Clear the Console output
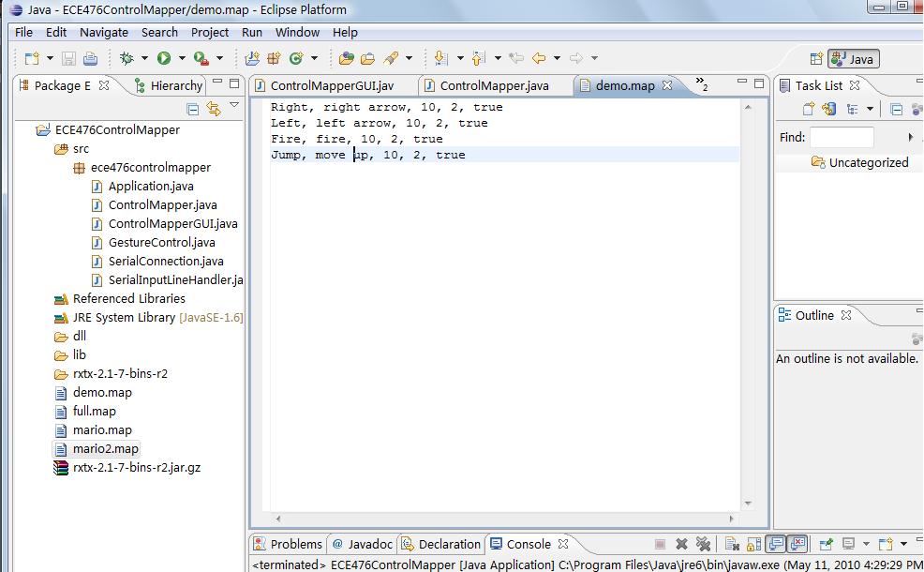This screenshot has width=924, height=572. [x=732, y=544]
